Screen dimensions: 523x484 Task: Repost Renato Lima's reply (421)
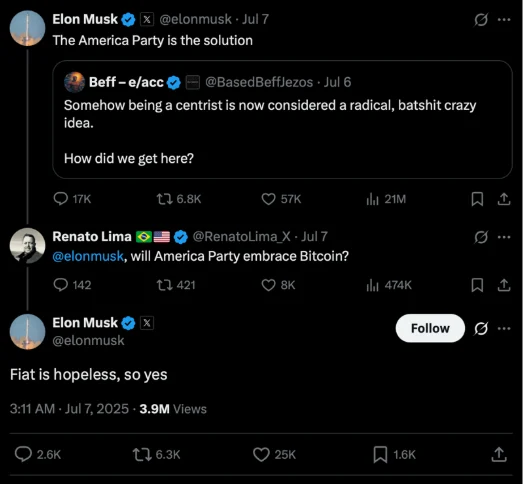176,285
